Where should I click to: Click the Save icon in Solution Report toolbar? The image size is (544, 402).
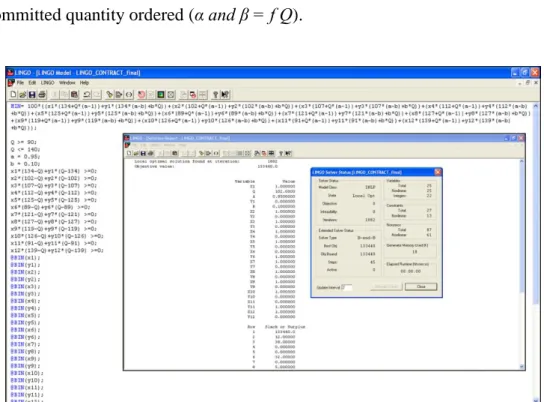(143, 153)
